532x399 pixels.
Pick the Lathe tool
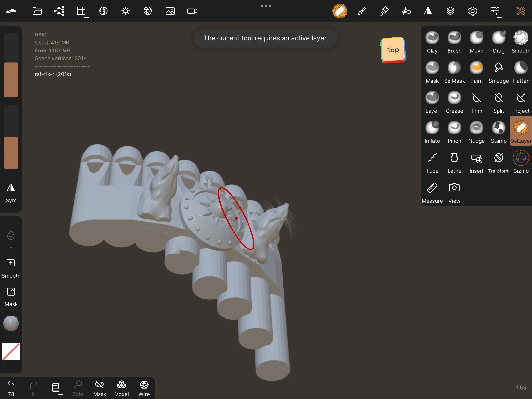[454, 162]
